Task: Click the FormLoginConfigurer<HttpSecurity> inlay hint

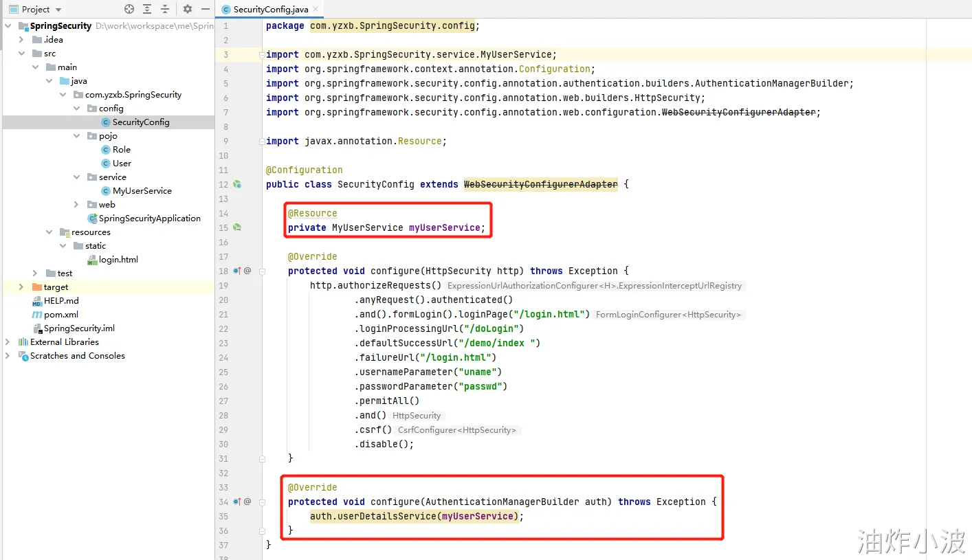Action: (668, 315)
